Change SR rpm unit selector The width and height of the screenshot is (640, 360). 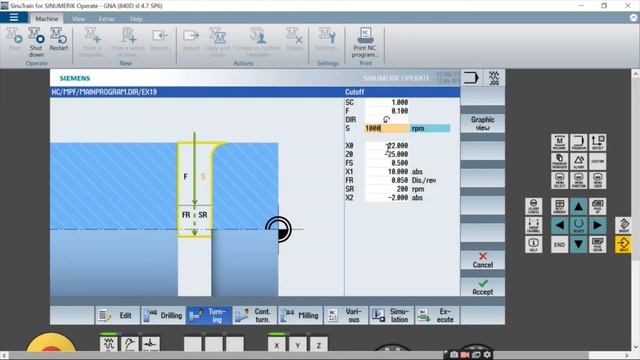[418, 189]
